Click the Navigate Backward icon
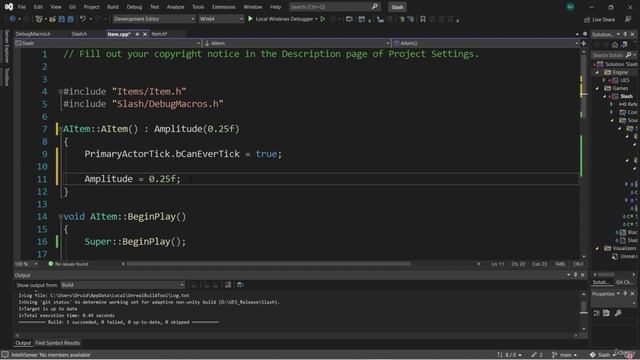This screenshot has width=640, height=360. point(12,19)
